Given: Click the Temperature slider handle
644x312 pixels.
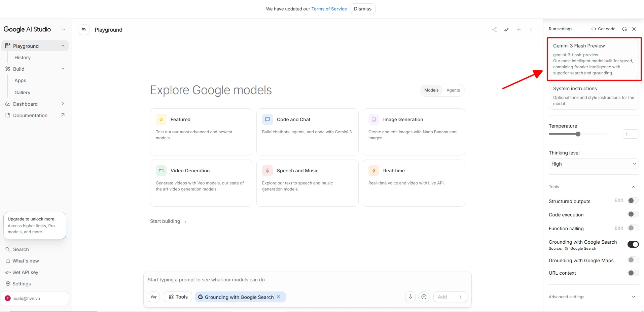Looking at the screenshot, I should click(x=578, y=134).
